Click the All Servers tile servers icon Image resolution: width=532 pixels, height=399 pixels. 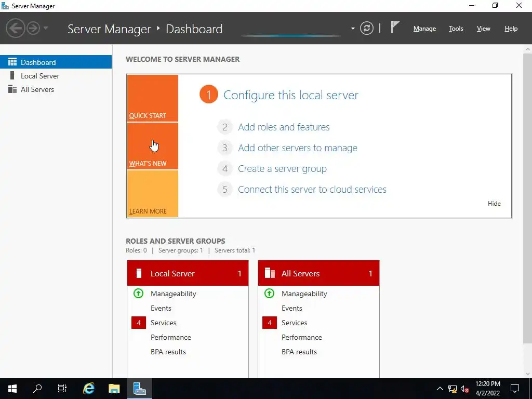[x=270, y=273]
